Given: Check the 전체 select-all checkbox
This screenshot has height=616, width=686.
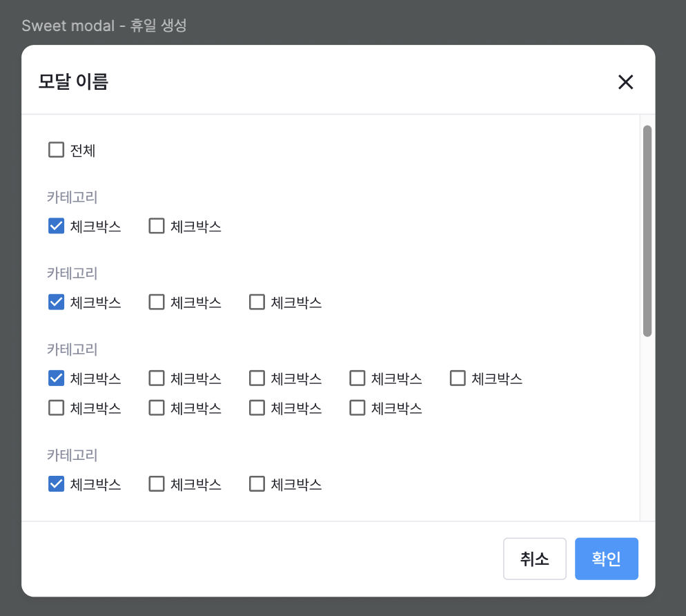Looking at the screenshot, I should tap(56, 149).
